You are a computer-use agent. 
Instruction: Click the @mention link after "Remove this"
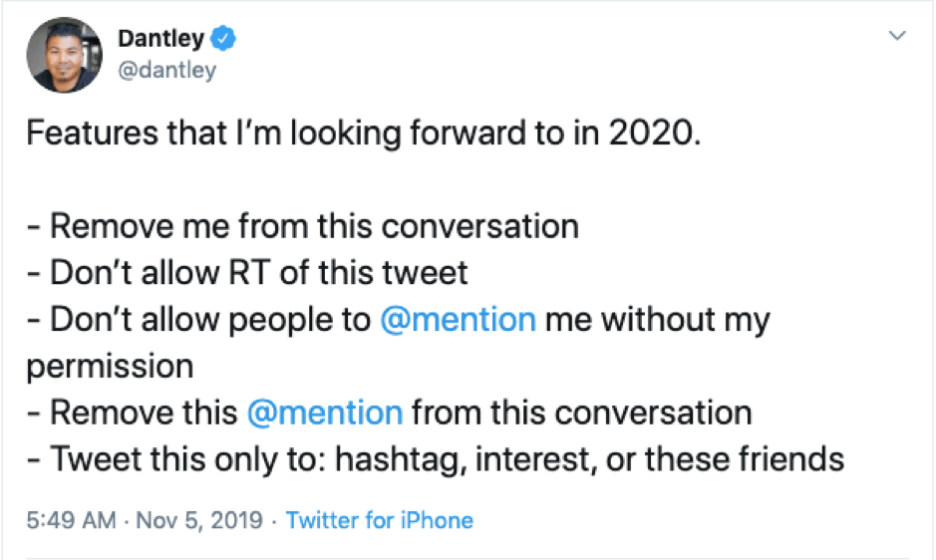click(324, 412)
